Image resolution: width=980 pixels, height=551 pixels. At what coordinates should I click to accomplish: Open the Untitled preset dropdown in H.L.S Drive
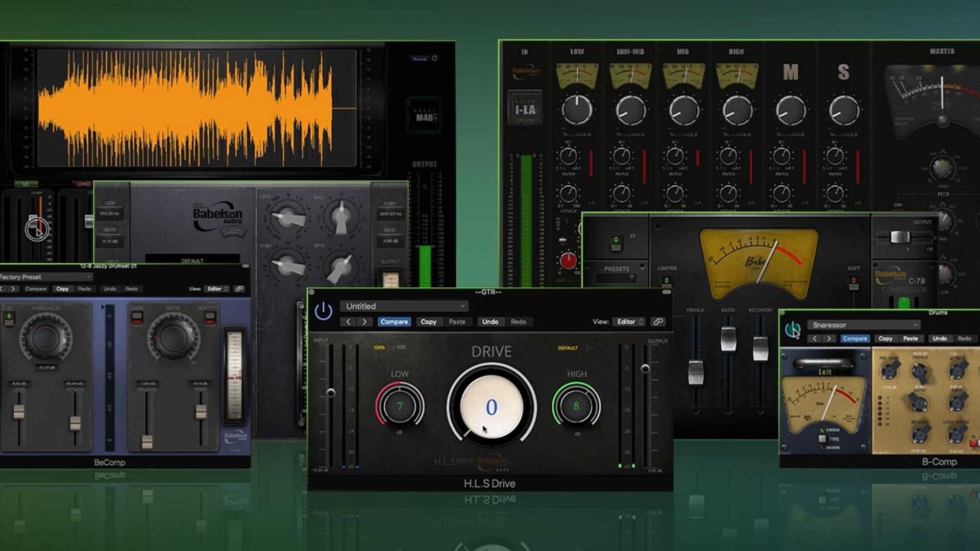click(403, 306)
